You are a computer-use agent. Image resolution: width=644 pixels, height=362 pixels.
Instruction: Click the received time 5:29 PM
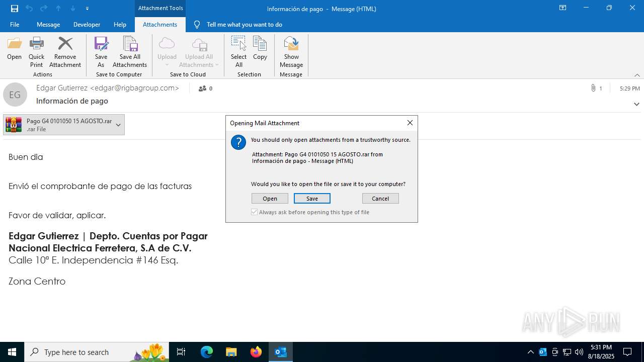click(630, 88)
